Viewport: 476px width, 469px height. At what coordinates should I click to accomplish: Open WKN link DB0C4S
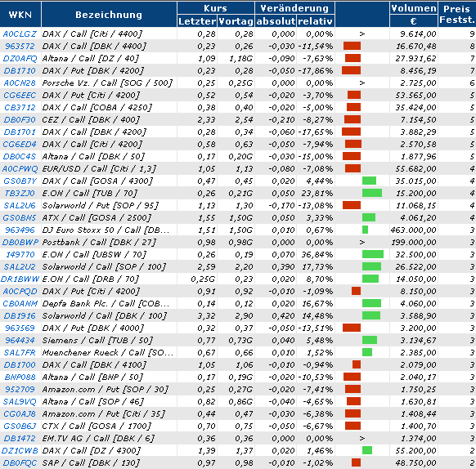20,157
